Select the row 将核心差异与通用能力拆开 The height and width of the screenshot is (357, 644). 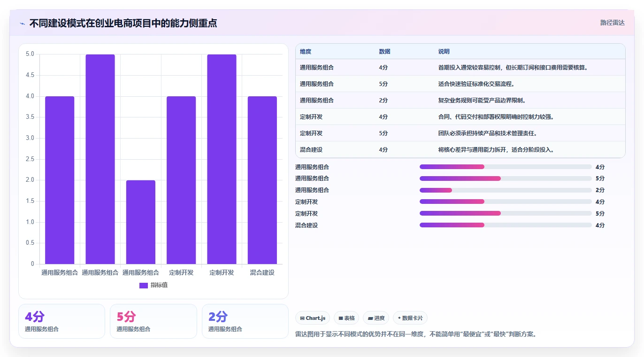click(x=460, y=150)
